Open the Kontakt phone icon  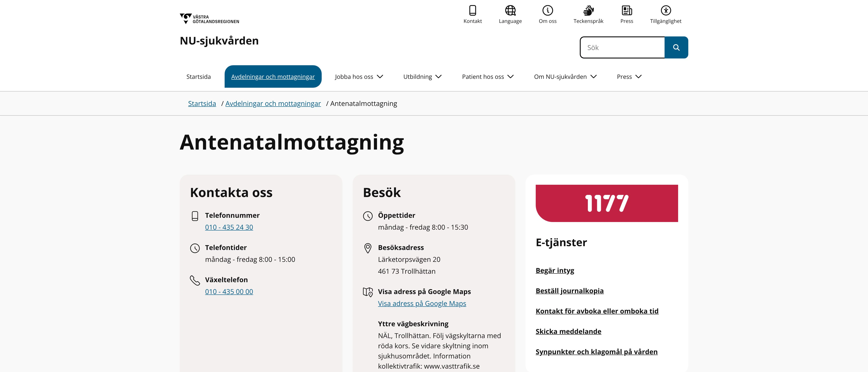pyautogui.click(x=472, y=10)
